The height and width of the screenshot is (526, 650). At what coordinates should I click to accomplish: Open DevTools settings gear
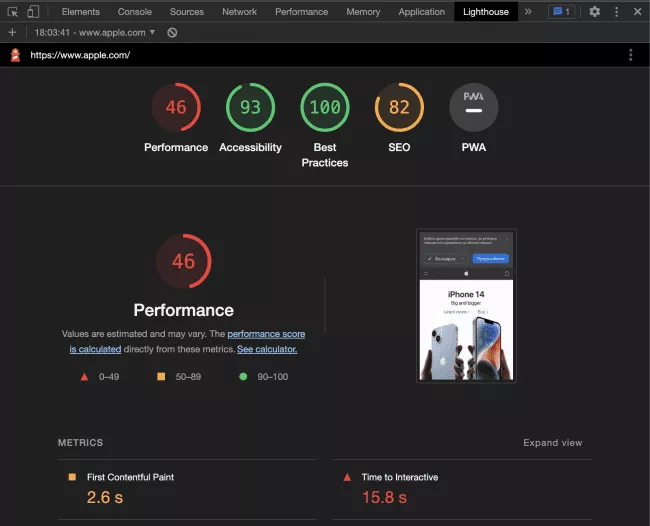click(594, 12)
